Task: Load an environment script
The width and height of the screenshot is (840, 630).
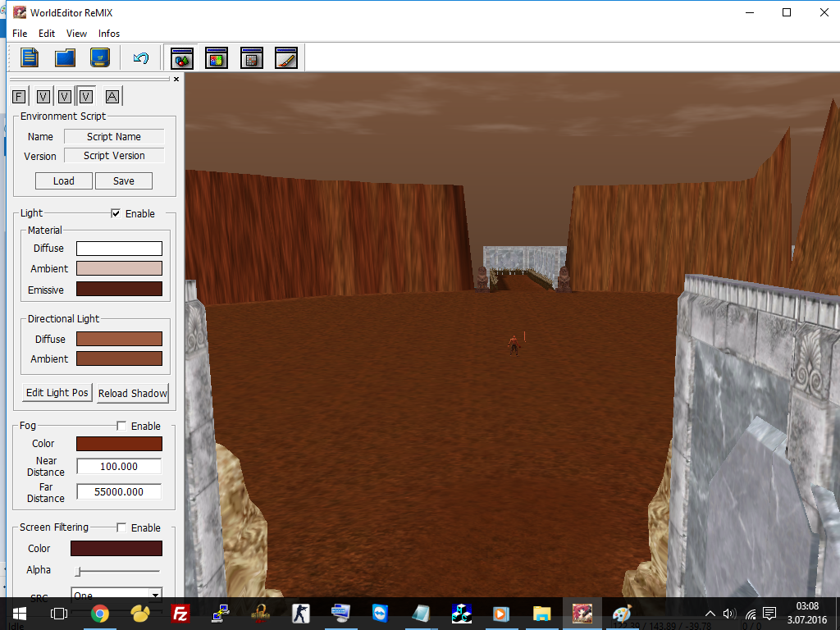Action: pos(64,181)
